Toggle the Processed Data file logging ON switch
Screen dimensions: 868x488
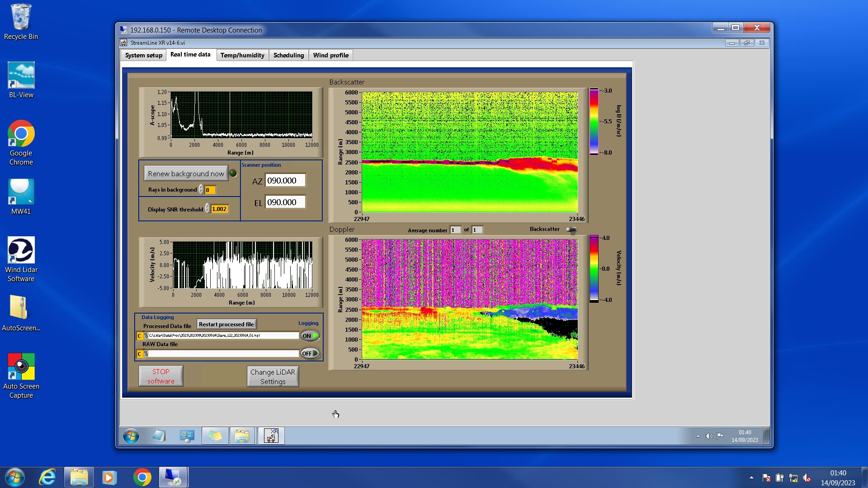[310, 336]
